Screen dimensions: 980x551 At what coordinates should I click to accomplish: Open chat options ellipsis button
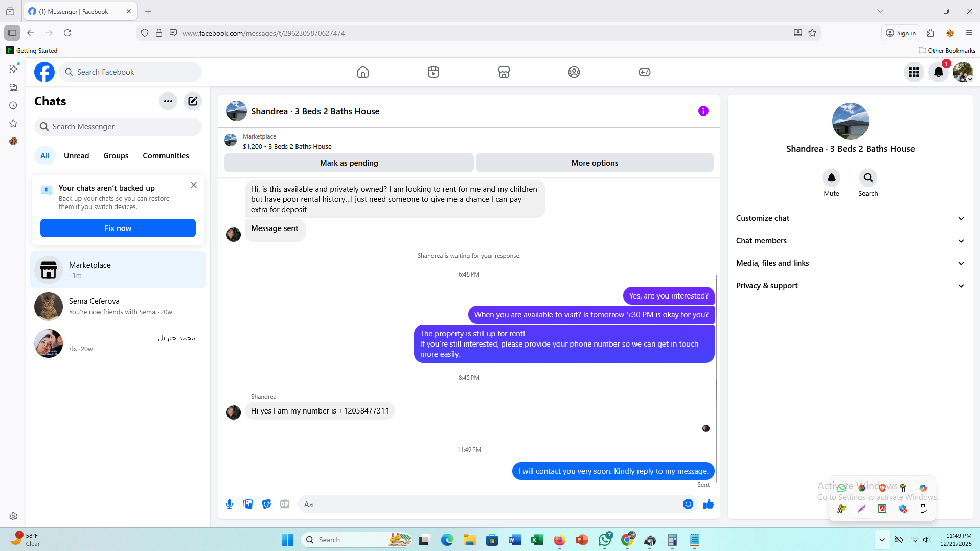point(168,101)
